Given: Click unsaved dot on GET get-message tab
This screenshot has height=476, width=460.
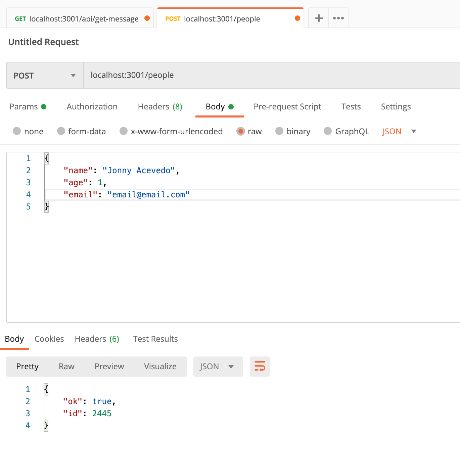Looking at the screenshot, I should [147, 18].
